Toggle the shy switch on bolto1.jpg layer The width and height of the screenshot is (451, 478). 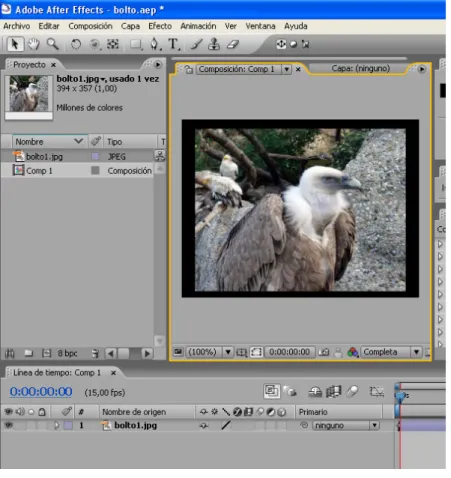coord(204,425)
